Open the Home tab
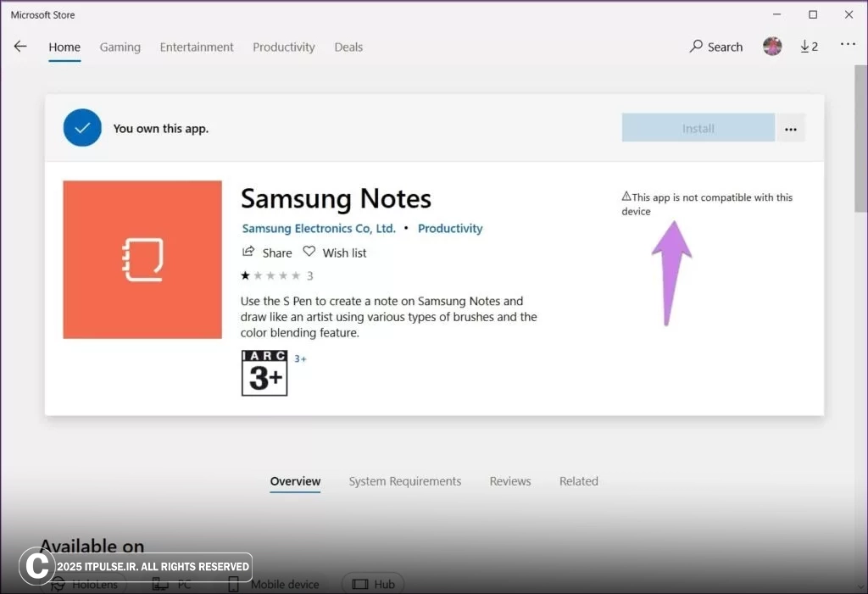This screenshot has width=868, height=594. coord(64,47)
